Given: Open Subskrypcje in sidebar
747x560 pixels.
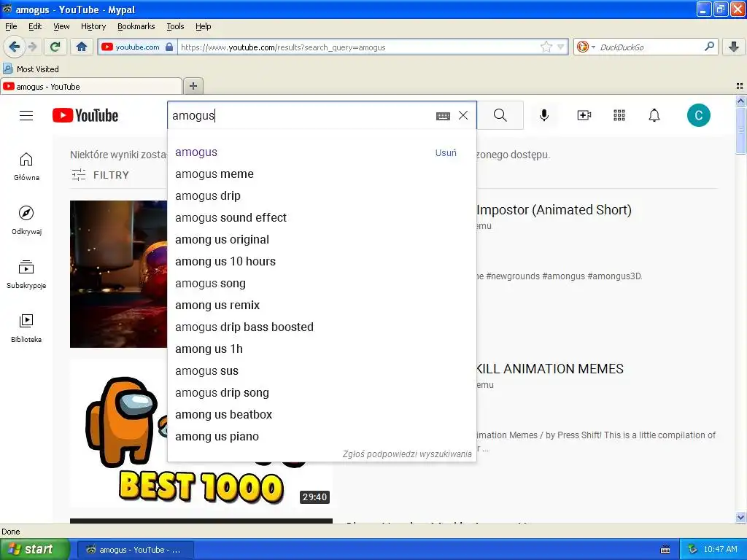Looking at the screenshot, I should pos(26,274).
